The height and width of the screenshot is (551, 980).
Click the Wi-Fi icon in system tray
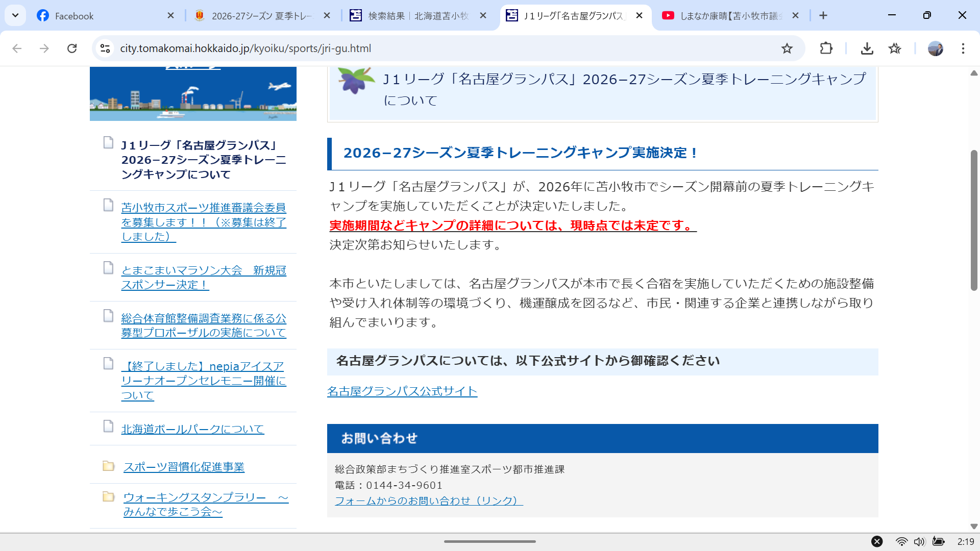click(901, 541)
